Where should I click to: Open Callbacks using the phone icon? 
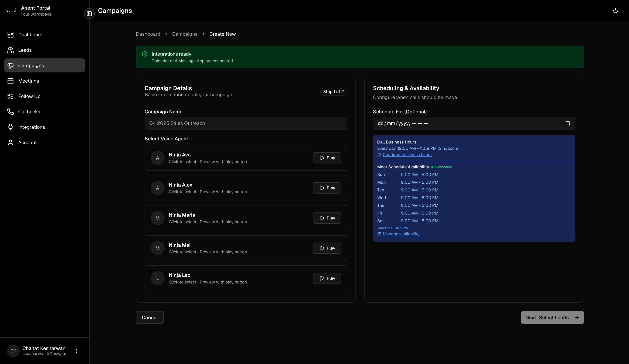click(10, 111)
